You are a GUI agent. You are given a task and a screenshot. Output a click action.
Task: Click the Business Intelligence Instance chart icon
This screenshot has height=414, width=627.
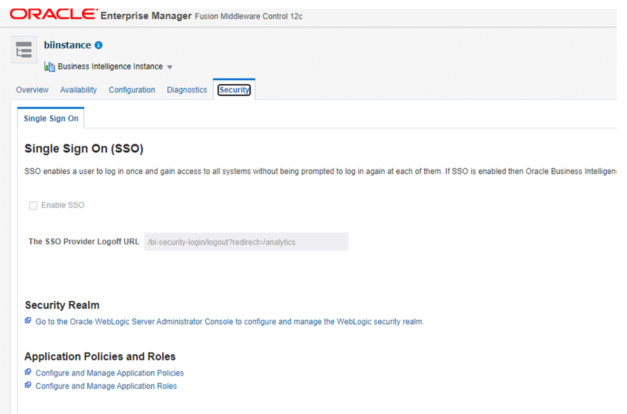coord(50,66)
